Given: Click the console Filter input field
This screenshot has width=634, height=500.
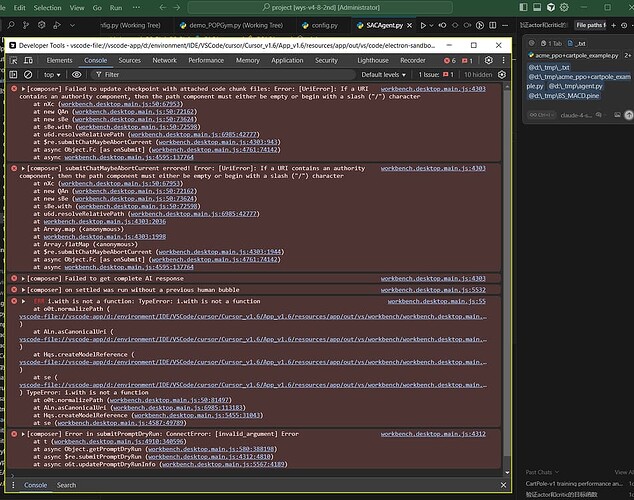Looking at the screenshot, I should [223, 75].
